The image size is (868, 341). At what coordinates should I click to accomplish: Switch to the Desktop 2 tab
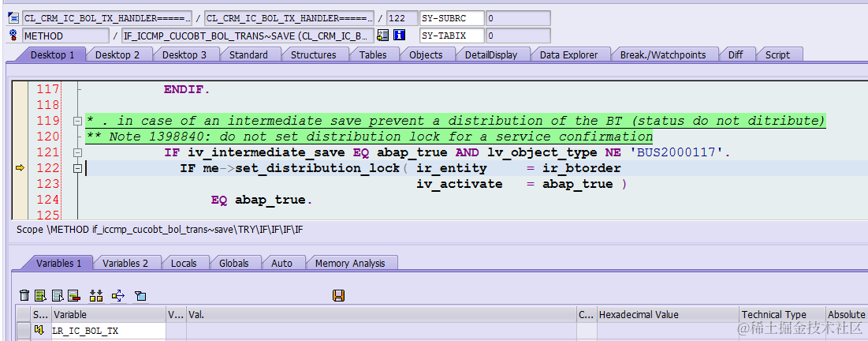117,55
